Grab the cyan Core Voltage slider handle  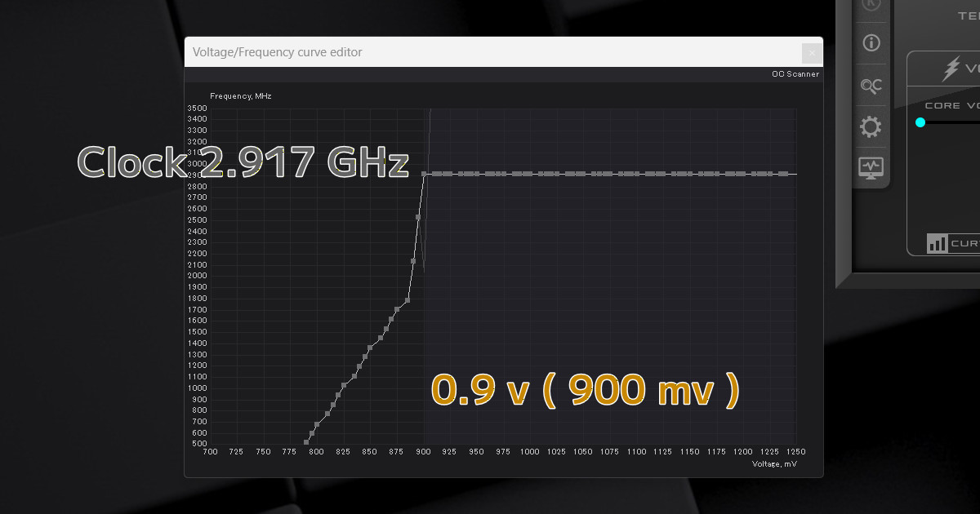click(920, 122)
